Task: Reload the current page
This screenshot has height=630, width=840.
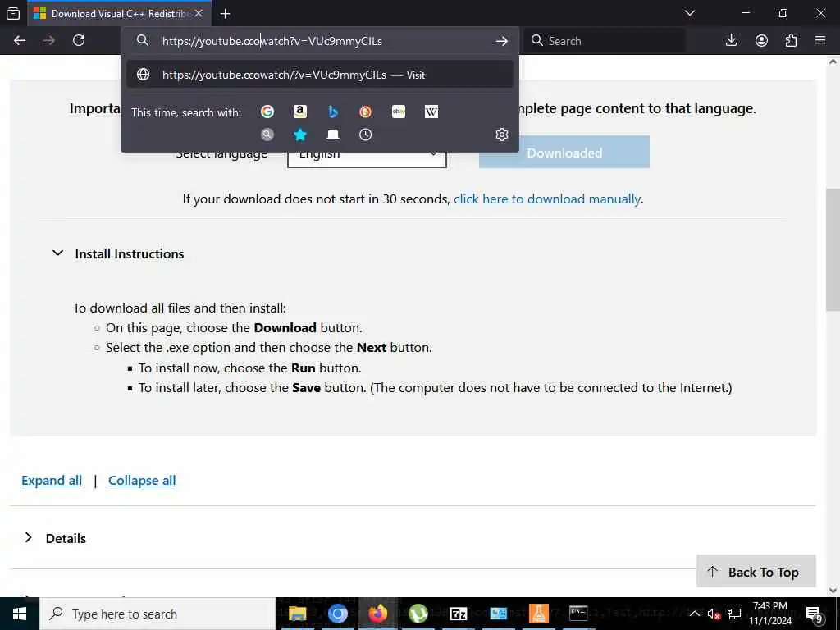Action: tap(79, 41)
